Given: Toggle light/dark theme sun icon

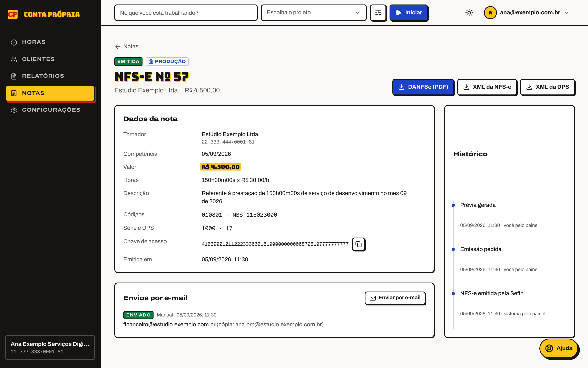Looking at the screenshot, I should (x=469, y=13).
